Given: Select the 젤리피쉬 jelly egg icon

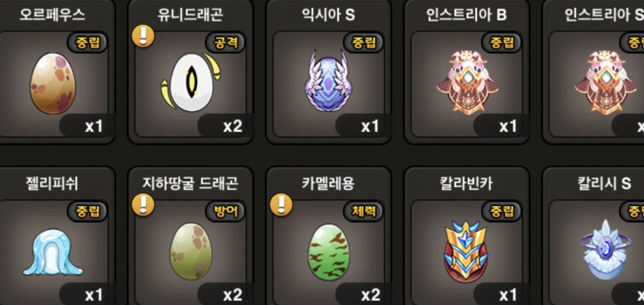Looking at the screenshot, I should [x=53, y=249].
